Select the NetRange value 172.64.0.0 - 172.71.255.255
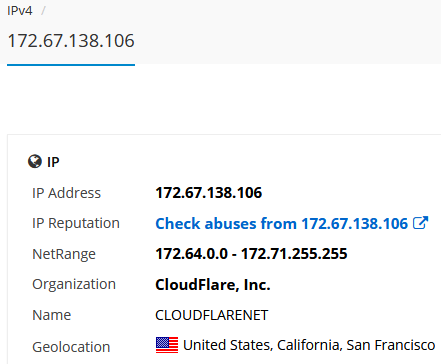The height and width of the screenshot is (364, 441). 251,254
